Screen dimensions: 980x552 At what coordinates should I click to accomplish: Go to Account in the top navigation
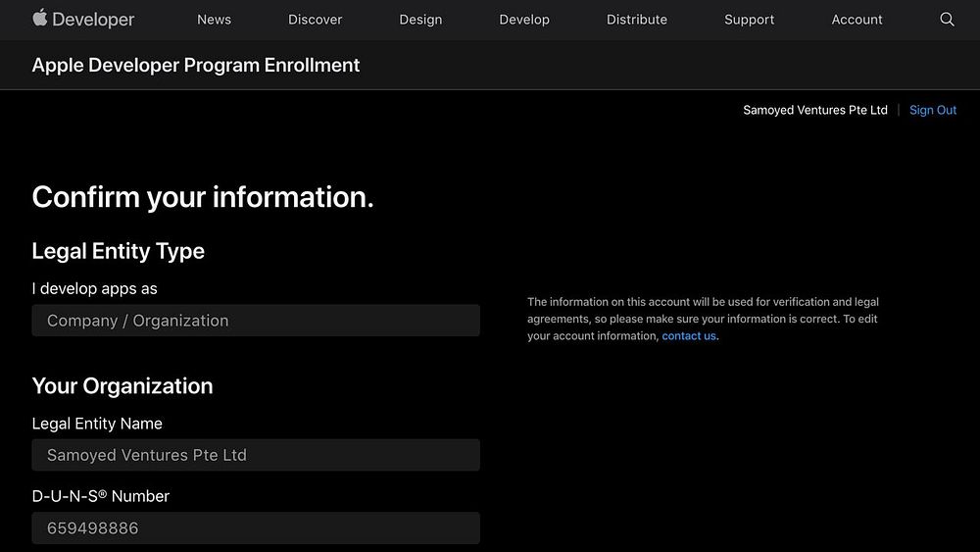pos(857,20)
